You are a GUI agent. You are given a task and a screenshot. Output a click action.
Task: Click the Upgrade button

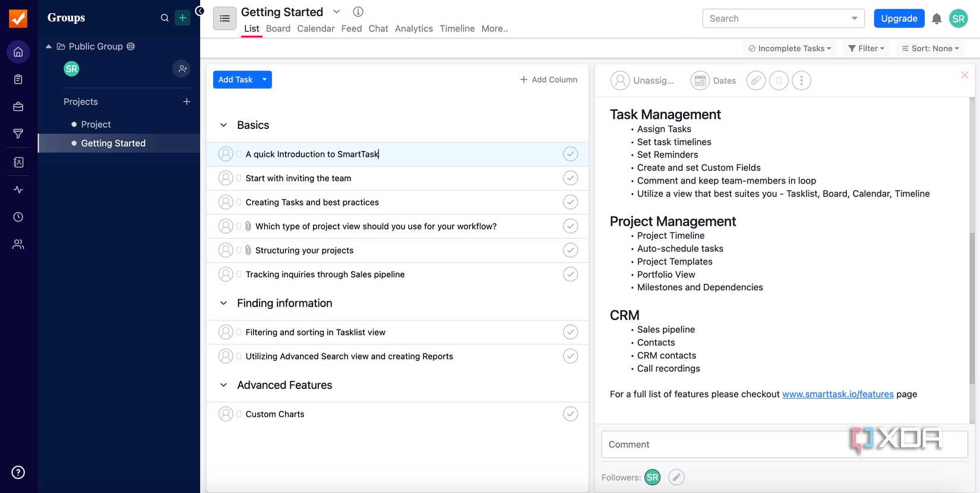point(899,18)
